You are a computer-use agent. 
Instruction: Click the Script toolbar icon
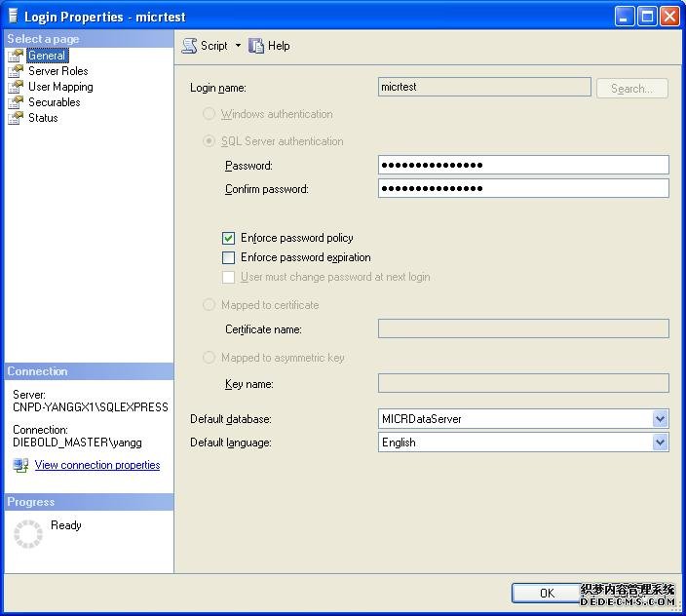pyautogui.click(x=190, y=46)
